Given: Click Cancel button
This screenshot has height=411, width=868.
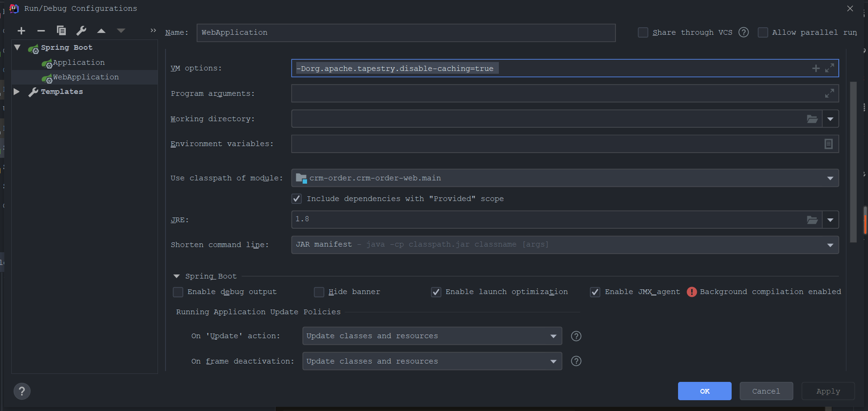Looking at the screenshot, I should tap(766, 391).
